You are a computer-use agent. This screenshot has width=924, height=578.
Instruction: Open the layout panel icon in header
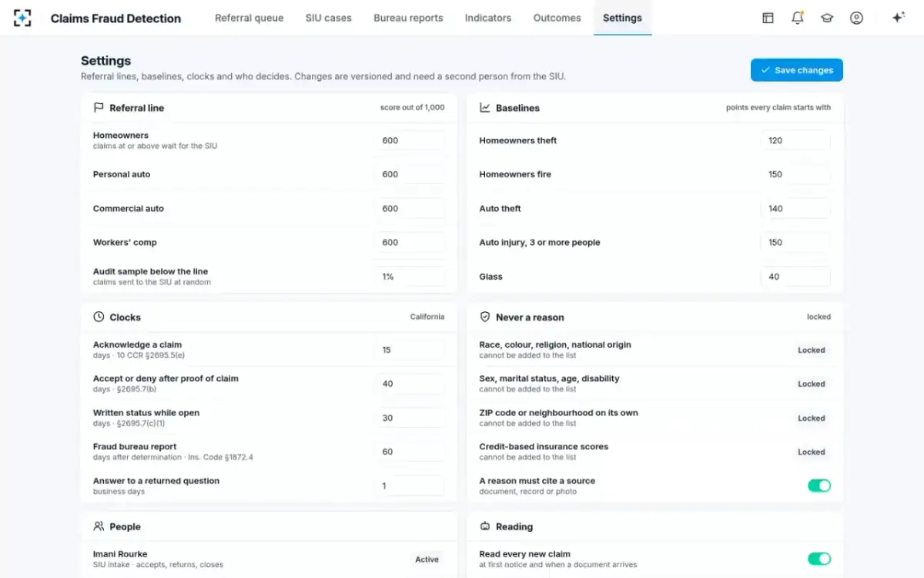[768, 18]
